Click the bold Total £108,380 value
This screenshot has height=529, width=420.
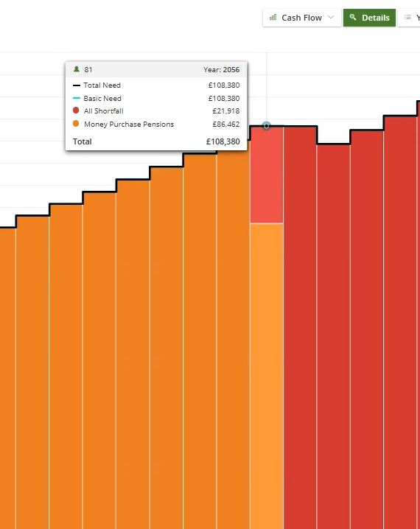[223, 141]
